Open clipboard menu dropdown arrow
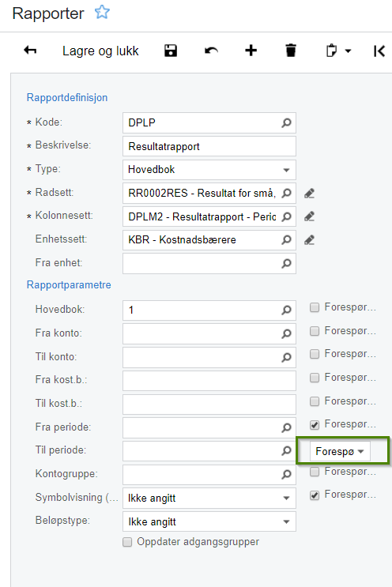 coord(349,51)
